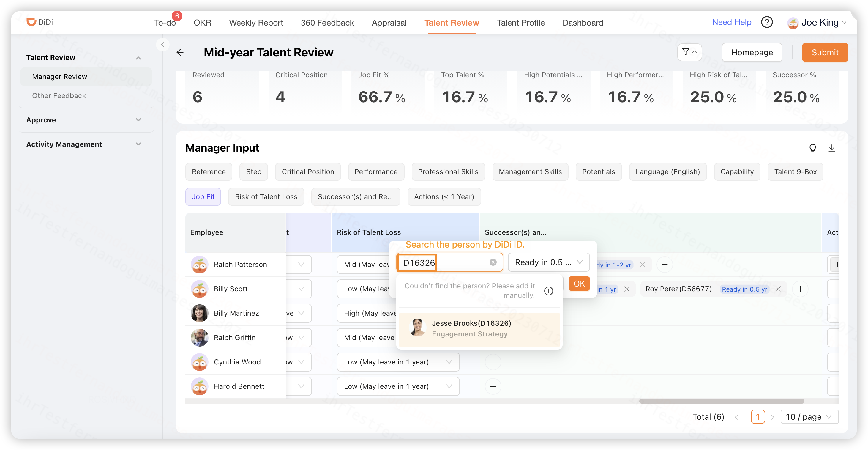Toggle the Performance column chip
Image resolution: width=868 pixels, height=450 pixels.
pyautogui.click(x=376, y=171)
